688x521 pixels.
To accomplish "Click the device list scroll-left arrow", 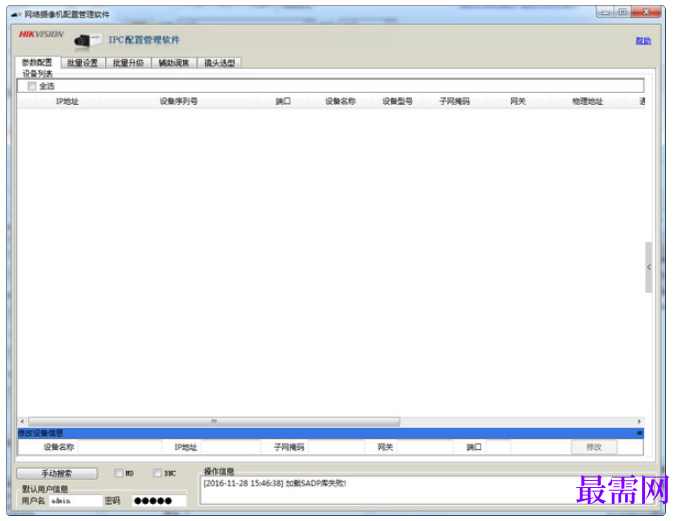I will pos(22,421).
